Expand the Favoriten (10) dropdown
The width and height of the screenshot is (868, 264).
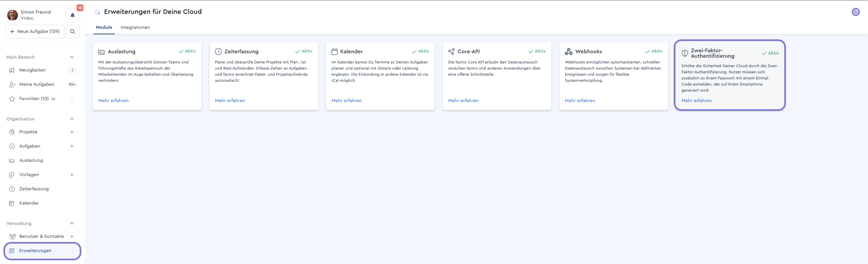point(53,99)
